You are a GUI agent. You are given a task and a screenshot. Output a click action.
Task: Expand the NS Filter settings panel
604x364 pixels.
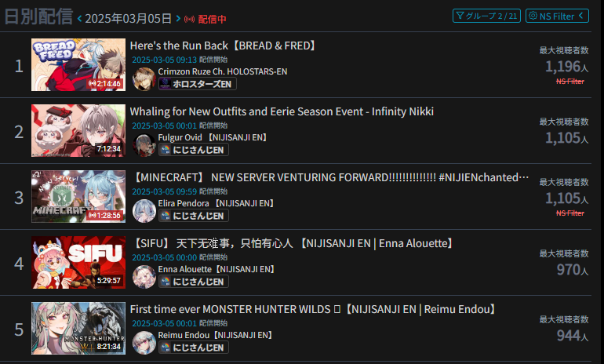coord(557,16)
